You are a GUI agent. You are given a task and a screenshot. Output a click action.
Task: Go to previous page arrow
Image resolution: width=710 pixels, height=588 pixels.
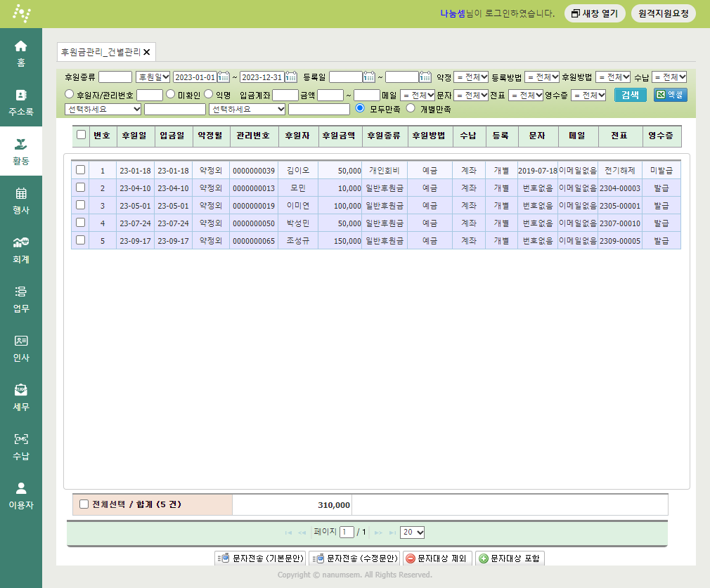[x=302, y=533]
